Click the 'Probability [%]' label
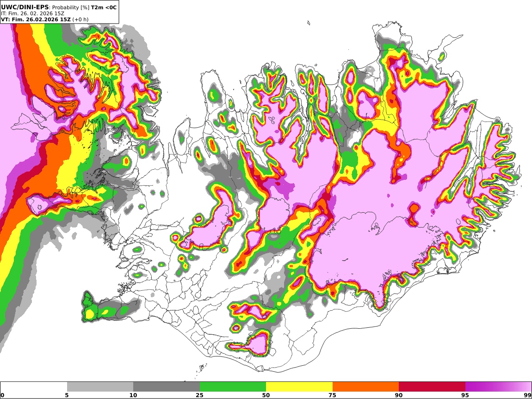The height and width of the screenshot is (399, 532). click(71, 7)
